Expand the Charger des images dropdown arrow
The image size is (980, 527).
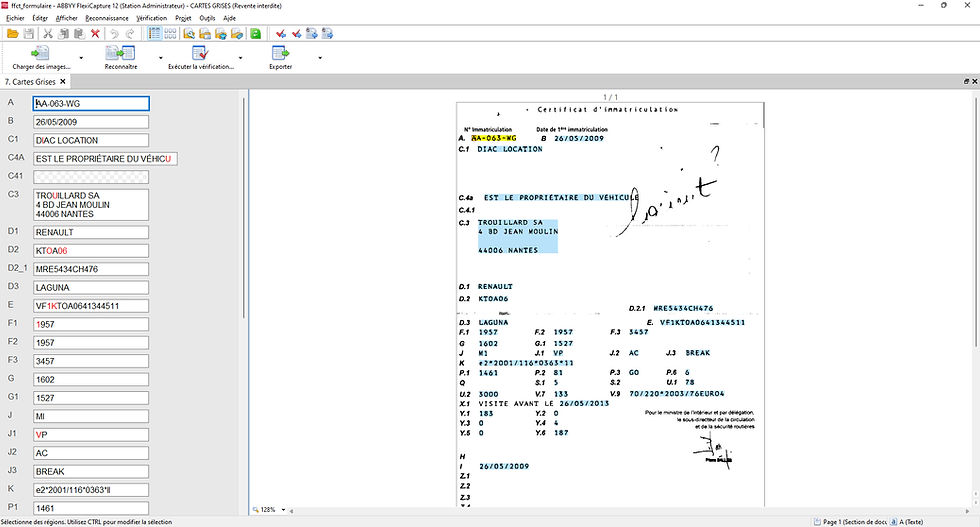pos(81,58)
